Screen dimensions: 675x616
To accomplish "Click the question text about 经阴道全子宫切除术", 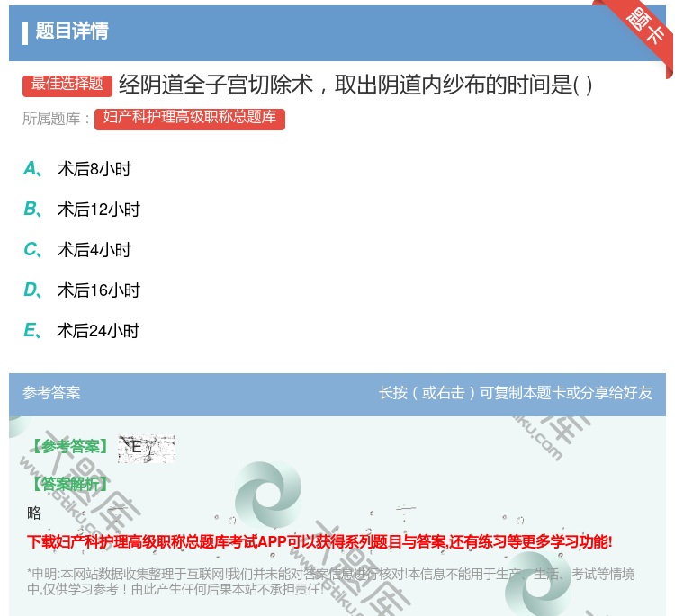I will click(355, 85).
